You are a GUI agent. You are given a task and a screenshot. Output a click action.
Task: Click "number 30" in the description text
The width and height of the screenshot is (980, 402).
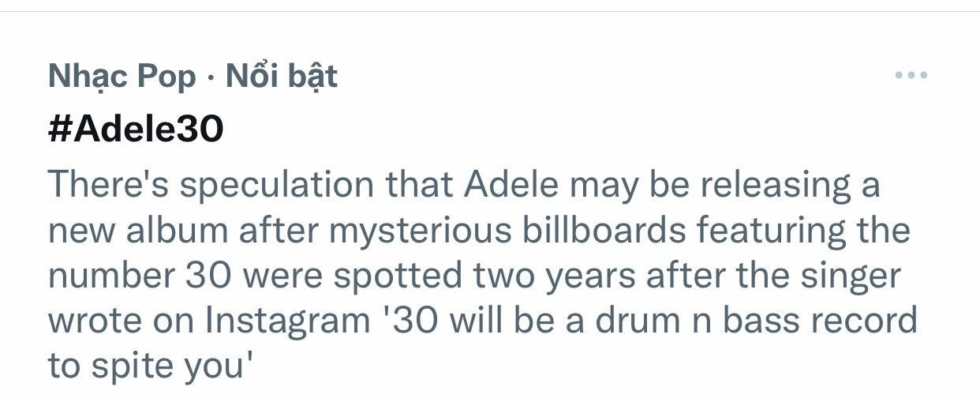[x=139, y=276]
